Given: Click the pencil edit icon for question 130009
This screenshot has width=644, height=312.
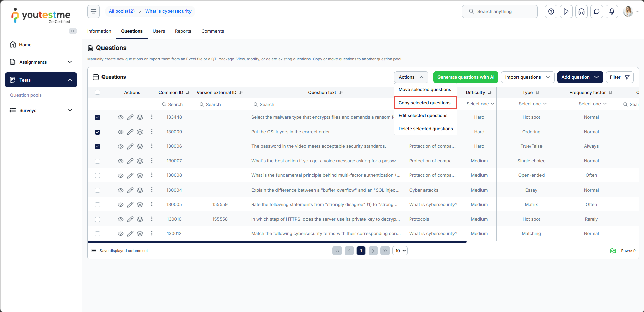Looking at the screenshot, I should click(x=130, y=132).
